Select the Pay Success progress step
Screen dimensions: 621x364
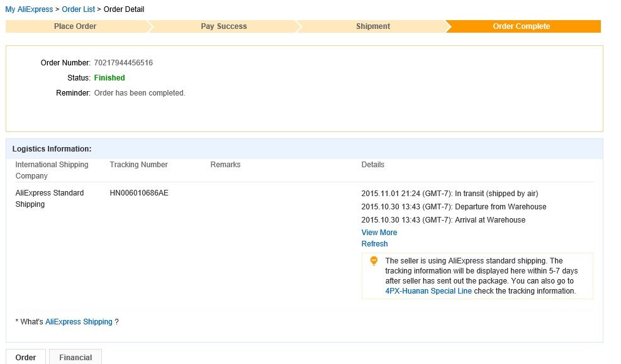(x=224, y=26)
